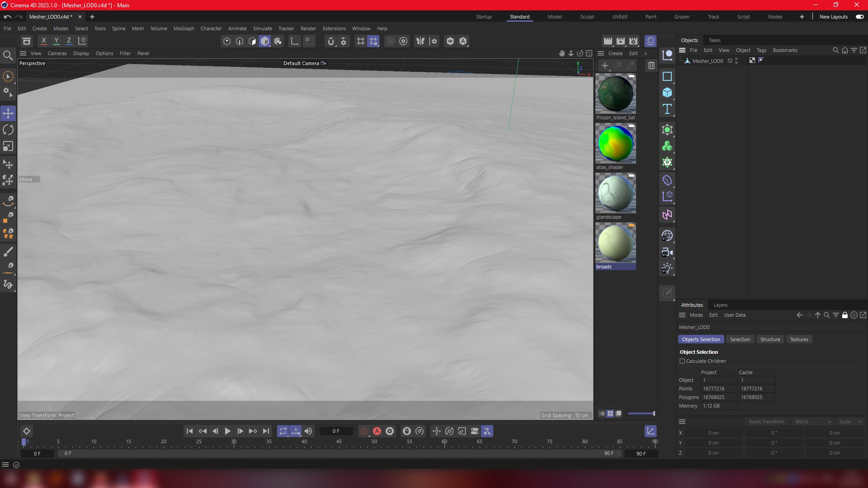Viewport: 868px width, 488px height.
Task: Click the Points mode icon
Action: point(227,41)
